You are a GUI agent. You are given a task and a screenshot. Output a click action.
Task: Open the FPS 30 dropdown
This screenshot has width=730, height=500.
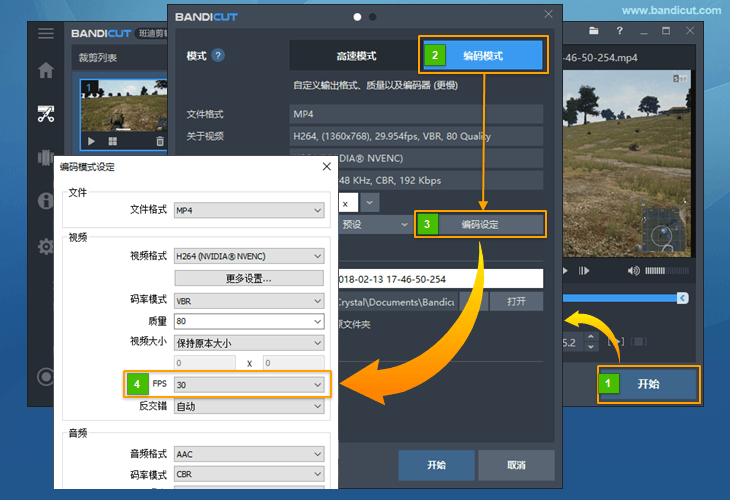click(x=249, y=385)
